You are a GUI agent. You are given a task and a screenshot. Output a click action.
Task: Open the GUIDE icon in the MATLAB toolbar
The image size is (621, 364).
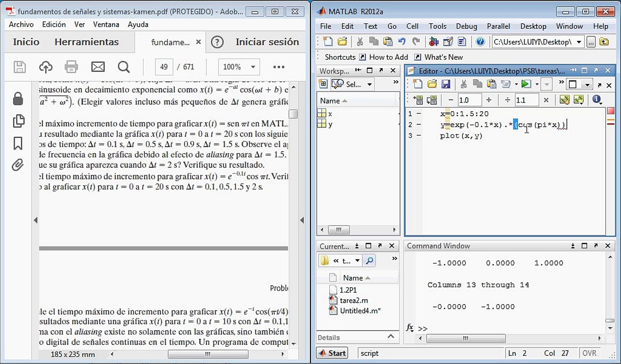click(x=448, y=42)
